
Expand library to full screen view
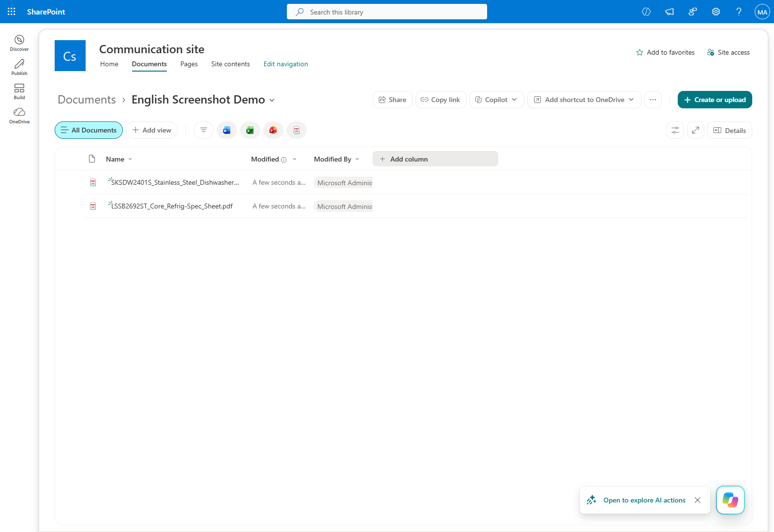click(x=696, y=130)
